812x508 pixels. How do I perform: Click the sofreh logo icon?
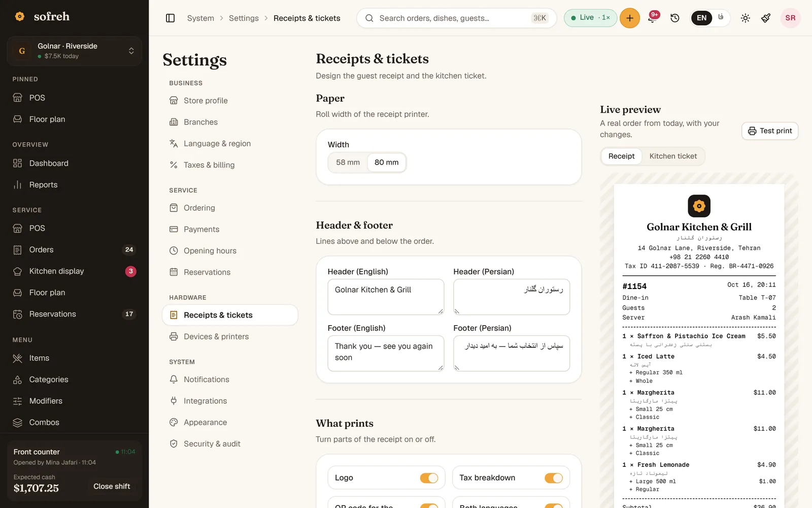click(20, 16)
